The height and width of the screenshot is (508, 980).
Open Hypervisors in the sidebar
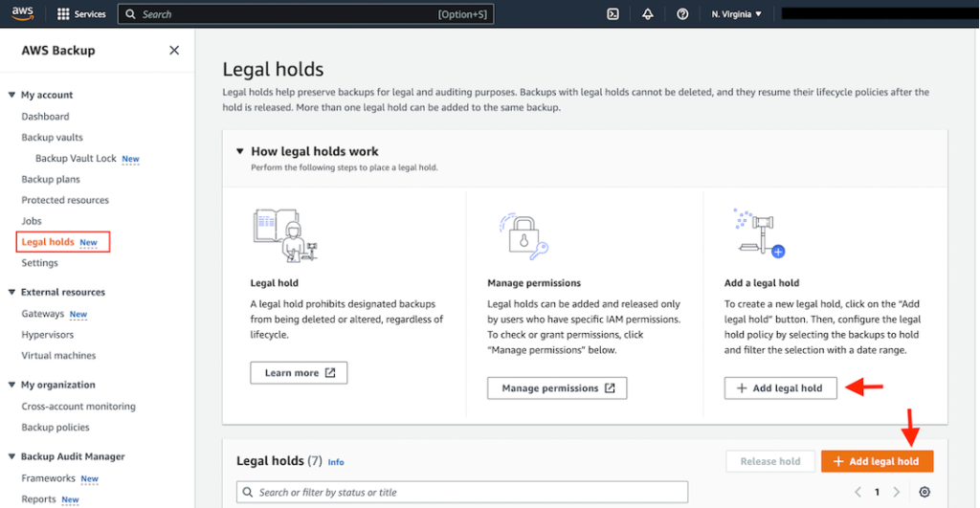(x=48, y=334)
